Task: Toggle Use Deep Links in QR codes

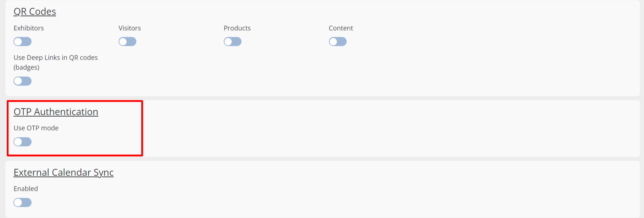Action: pyautogui.click(x=22, y=81)
